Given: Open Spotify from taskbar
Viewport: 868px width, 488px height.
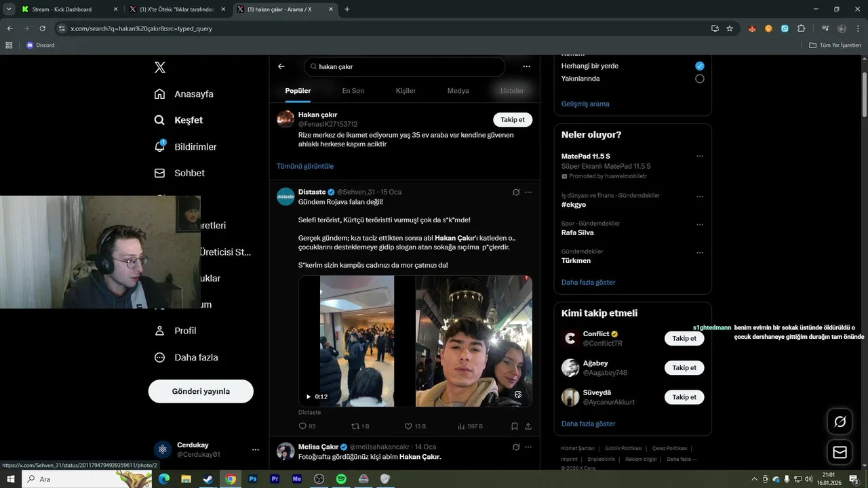Looking at the screenshot, I should tap(341, 479).
